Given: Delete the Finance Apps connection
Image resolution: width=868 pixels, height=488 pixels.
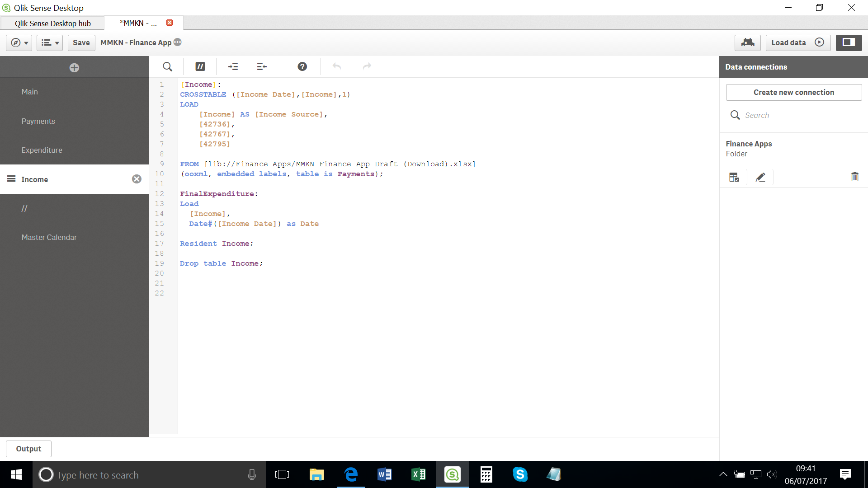Looking at the screenshot, I should tap(855, 177).
